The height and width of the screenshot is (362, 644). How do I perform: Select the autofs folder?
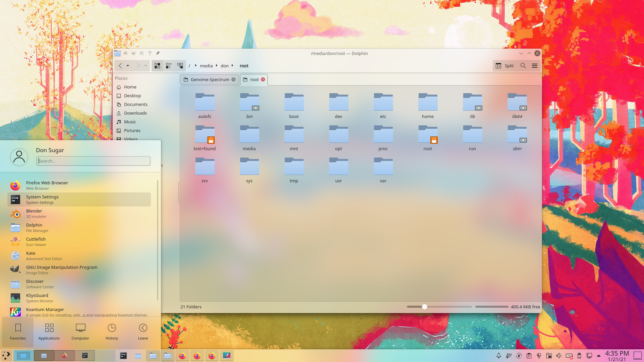tap(205, 106)
